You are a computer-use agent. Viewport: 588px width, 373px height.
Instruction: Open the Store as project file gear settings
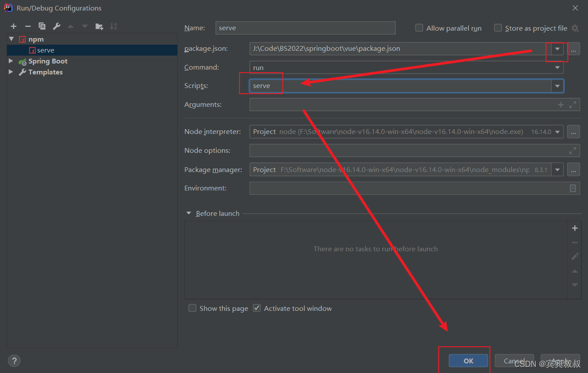coord(575,28)
